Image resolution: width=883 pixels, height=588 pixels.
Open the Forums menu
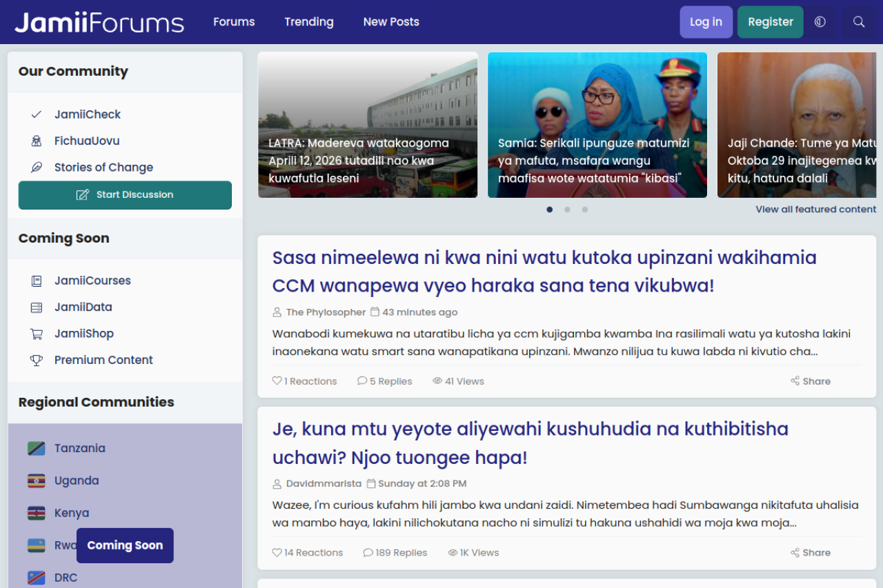coord(234,22)
